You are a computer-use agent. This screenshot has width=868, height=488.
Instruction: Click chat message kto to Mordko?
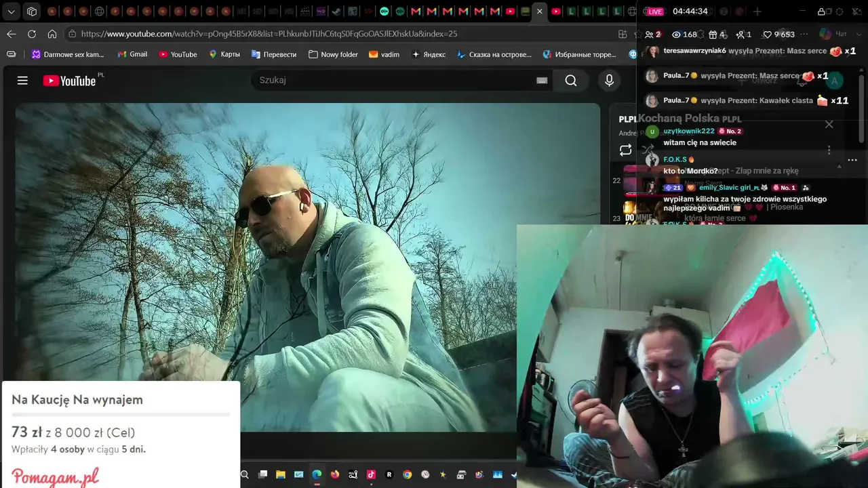[690, 171]
